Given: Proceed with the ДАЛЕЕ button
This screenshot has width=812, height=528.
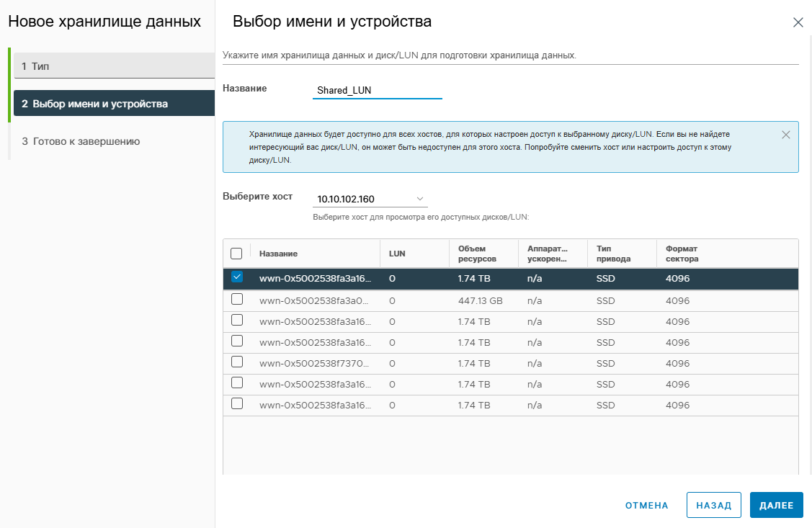Looking at the screenshot, I should 776,505.
